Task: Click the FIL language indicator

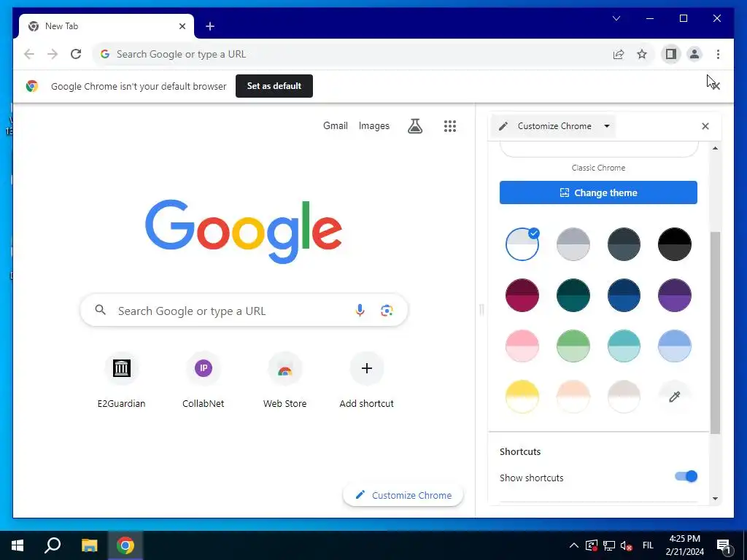Action: tap(648, 545)
